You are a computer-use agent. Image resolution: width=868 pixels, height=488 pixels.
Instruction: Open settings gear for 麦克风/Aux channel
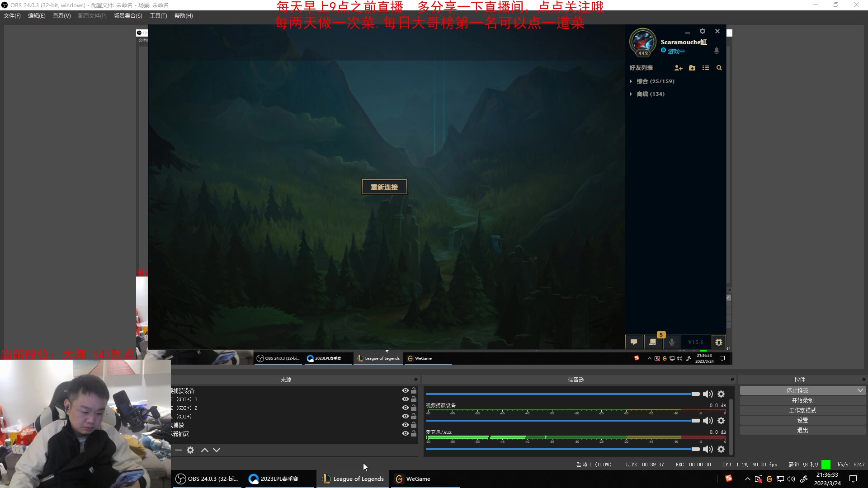tap(721, 449)
